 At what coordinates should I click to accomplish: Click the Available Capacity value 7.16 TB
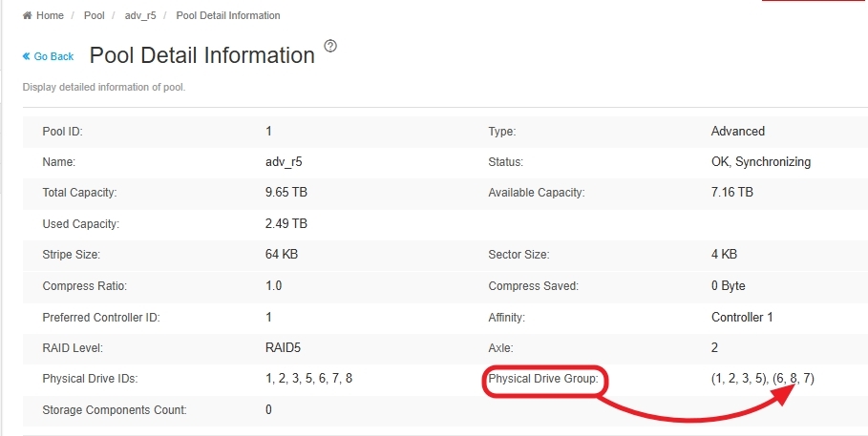tap(732, 193)
